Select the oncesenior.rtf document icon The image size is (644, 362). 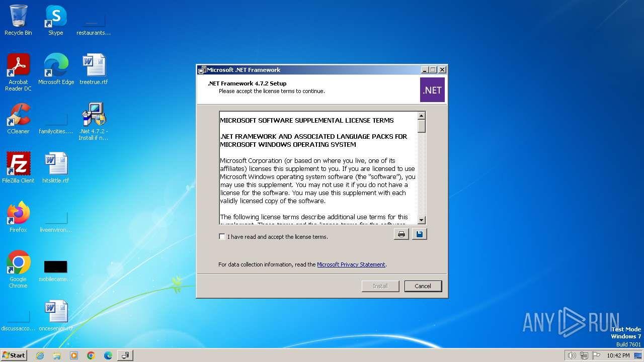pos(56,315)
